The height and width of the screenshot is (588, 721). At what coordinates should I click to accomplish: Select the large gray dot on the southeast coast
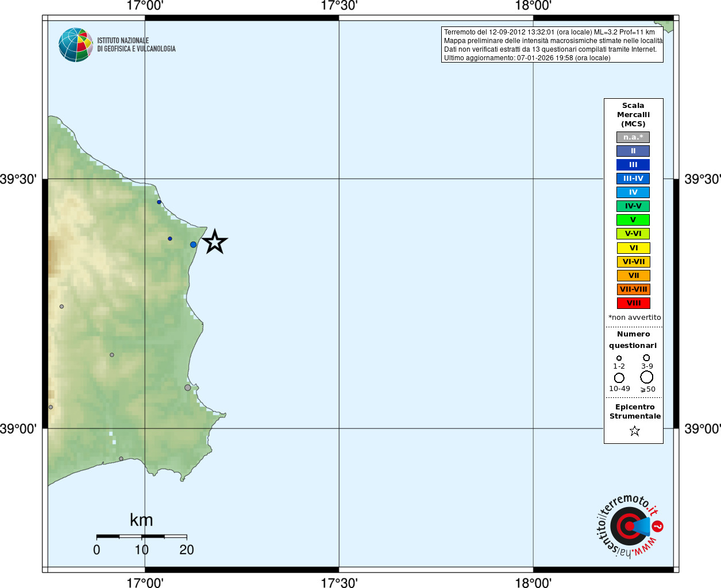[x=188, y=388]
